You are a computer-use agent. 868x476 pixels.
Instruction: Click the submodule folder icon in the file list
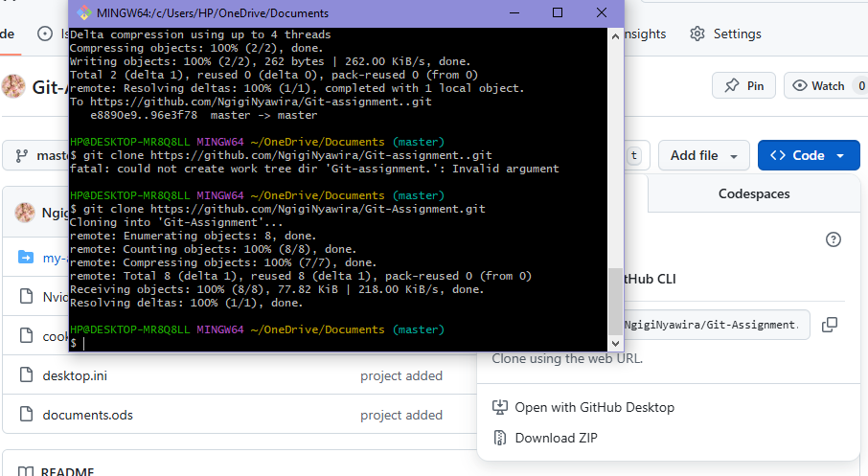click(26, 258)
